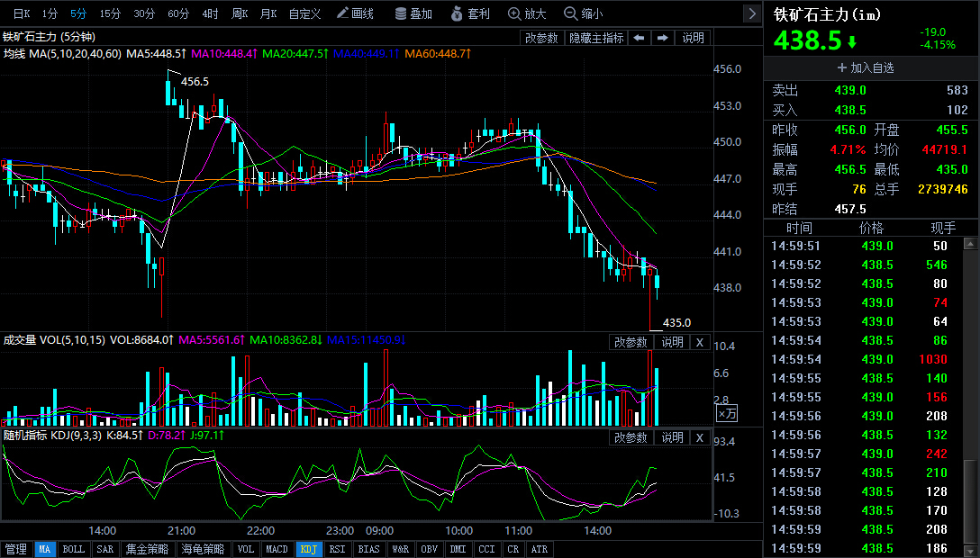Click the left arrow in chart header
Viewport: 980px width, 558px height.
(639, 38)
